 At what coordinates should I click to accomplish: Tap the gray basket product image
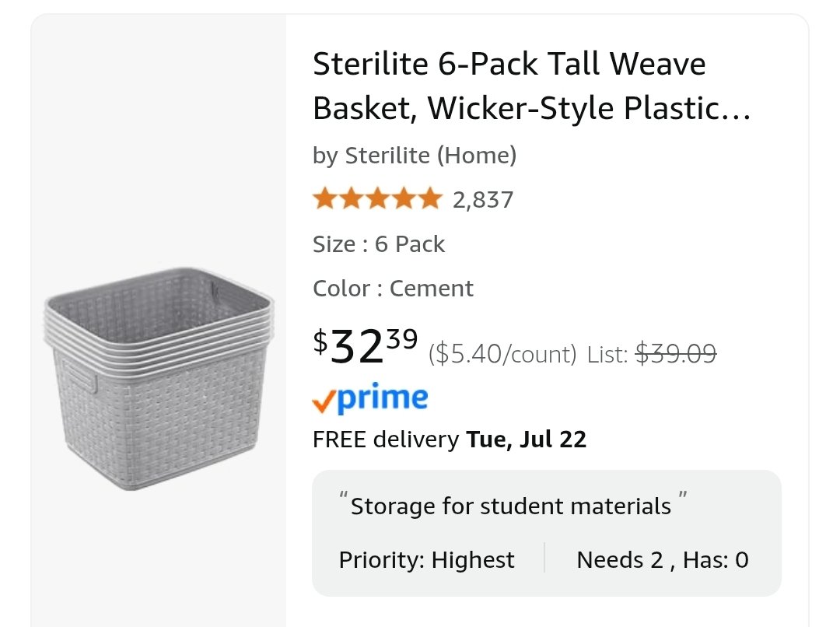coord(159,379)
